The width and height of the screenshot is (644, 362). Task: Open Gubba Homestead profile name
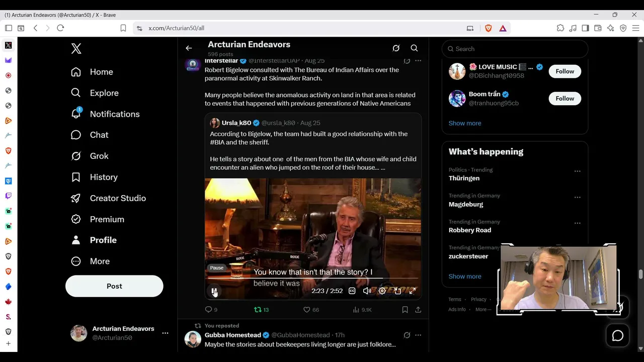click(233, 335)
